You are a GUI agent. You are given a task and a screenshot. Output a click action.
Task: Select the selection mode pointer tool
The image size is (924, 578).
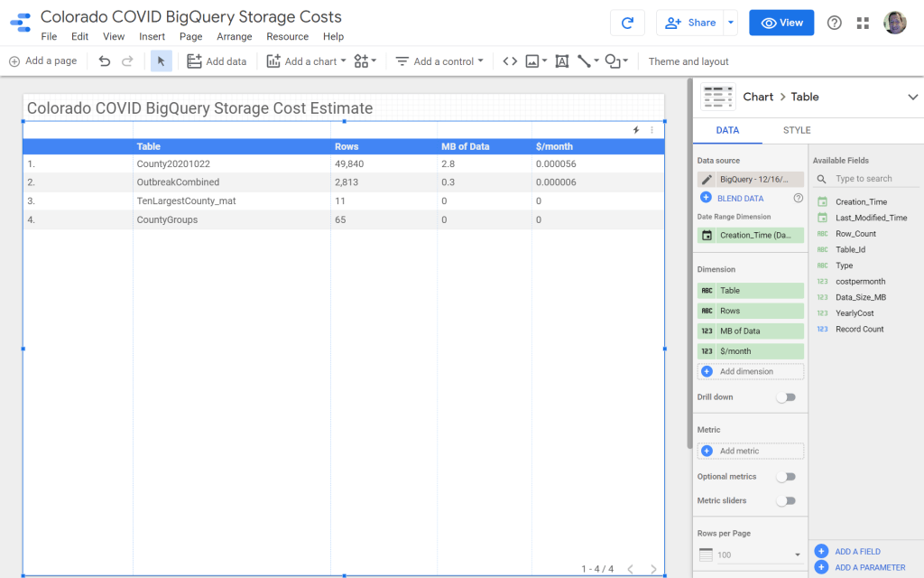pos(161,61)
